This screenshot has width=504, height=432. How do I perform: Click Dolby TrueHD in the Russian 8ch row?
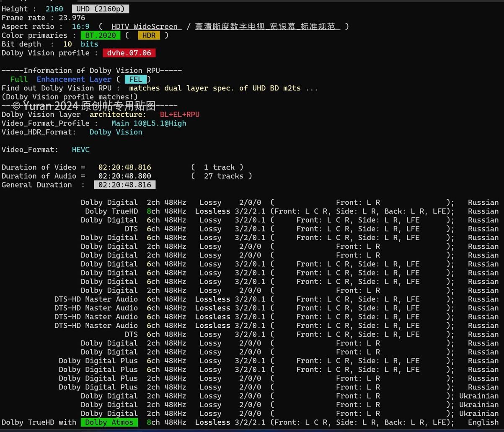coord(111,211)
